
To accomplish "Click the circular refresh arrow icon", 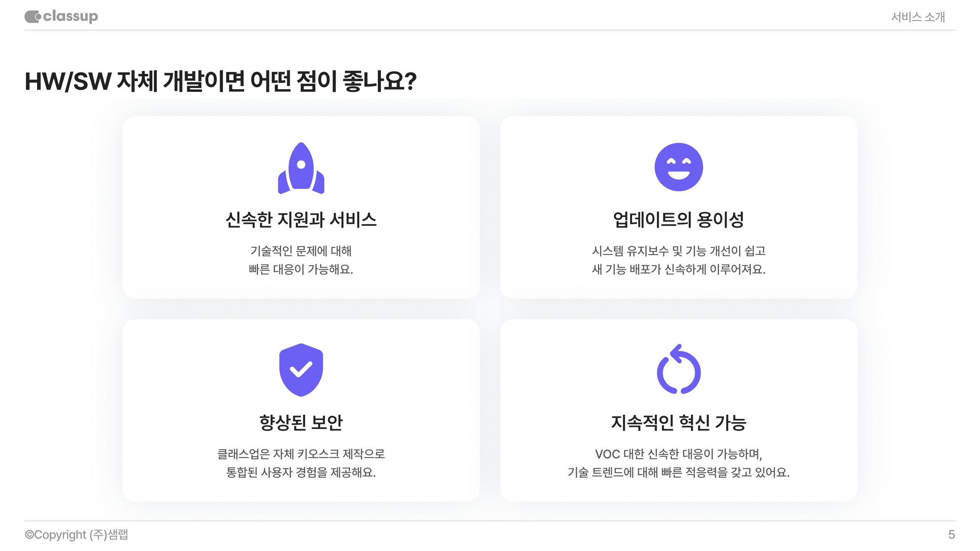I will point(678,370).
